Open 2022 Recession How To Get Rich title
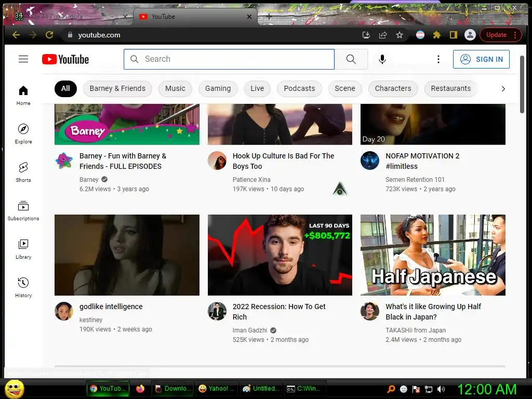Viewport: 532px width, 399px height. point(279,312)
